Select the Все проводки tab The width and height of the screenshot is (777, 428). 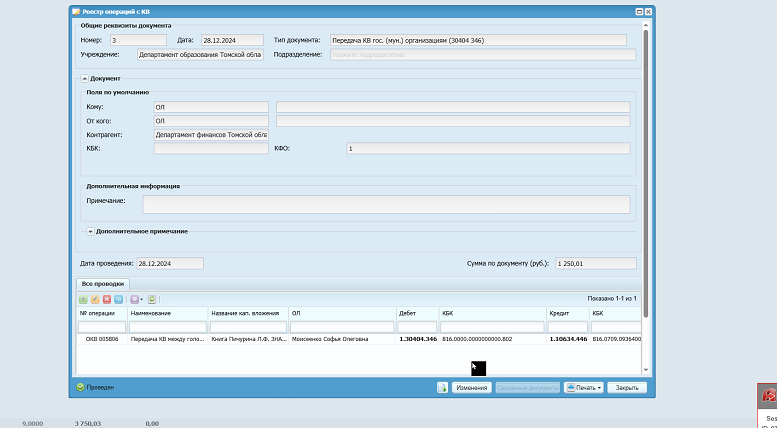(103, 284)
